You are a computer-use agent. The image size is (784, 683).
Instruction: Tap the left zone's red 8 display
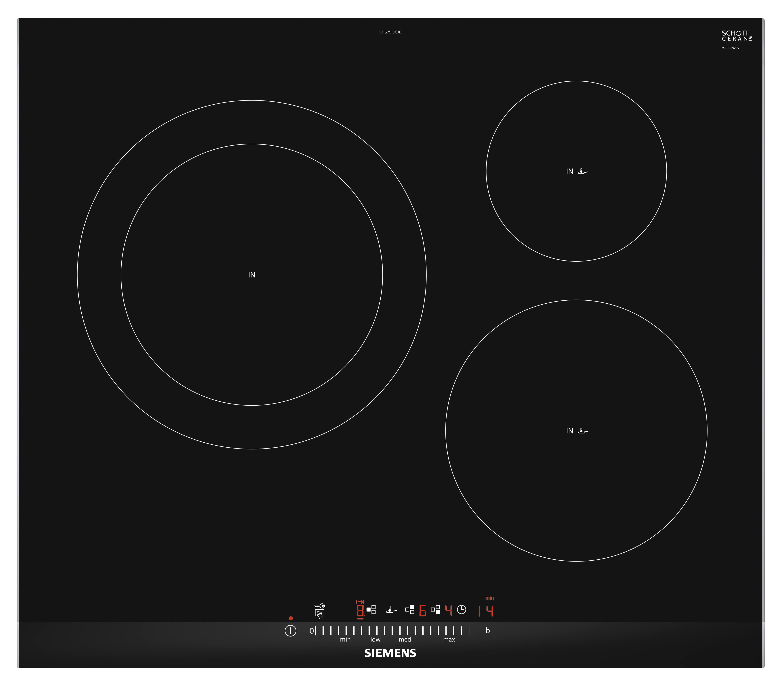[360, 611]
